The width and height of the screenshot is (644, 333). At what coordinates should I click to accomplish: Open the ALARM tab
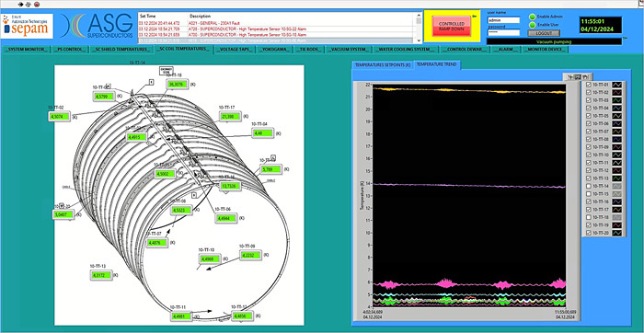pos(507,50)
